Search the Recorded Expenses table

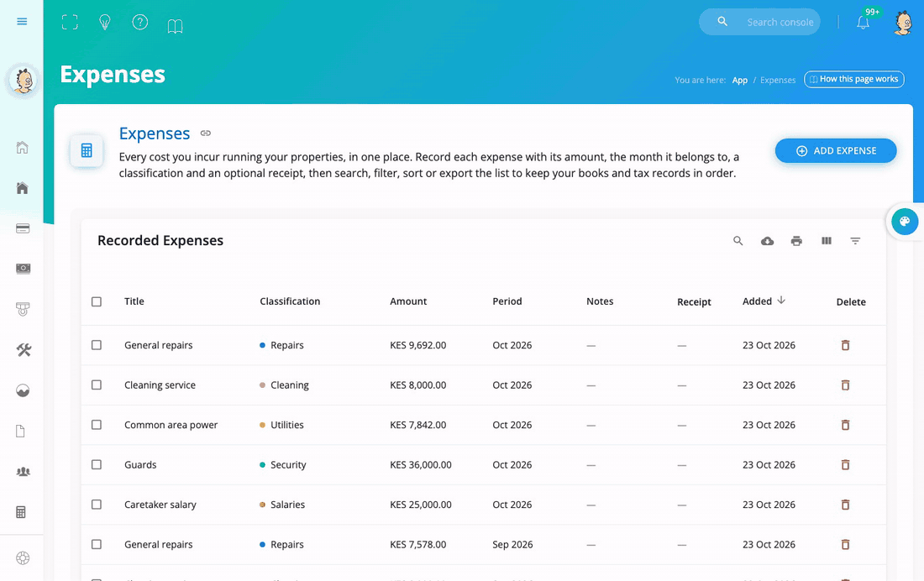pos(738,241)
